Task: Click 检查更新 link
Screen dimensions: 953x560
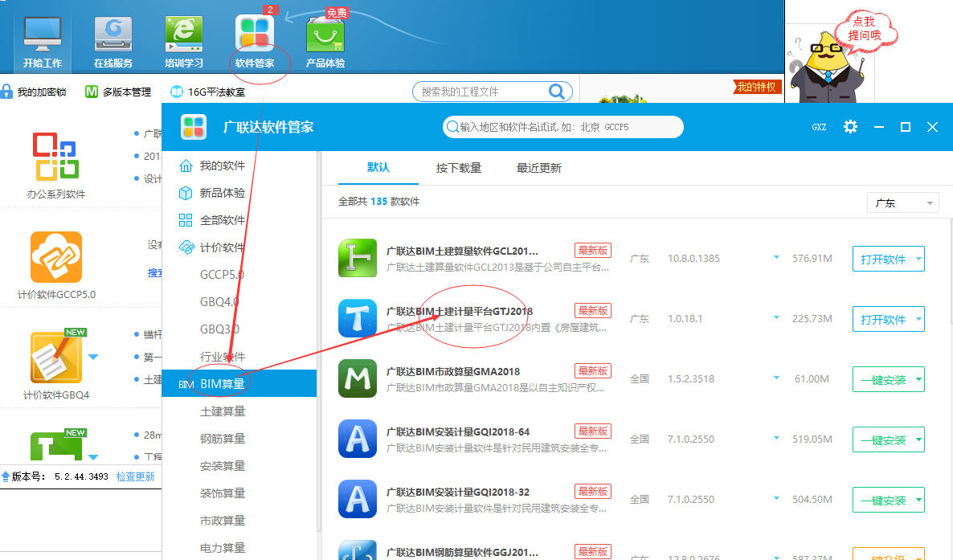Action: tap(136, 476)
